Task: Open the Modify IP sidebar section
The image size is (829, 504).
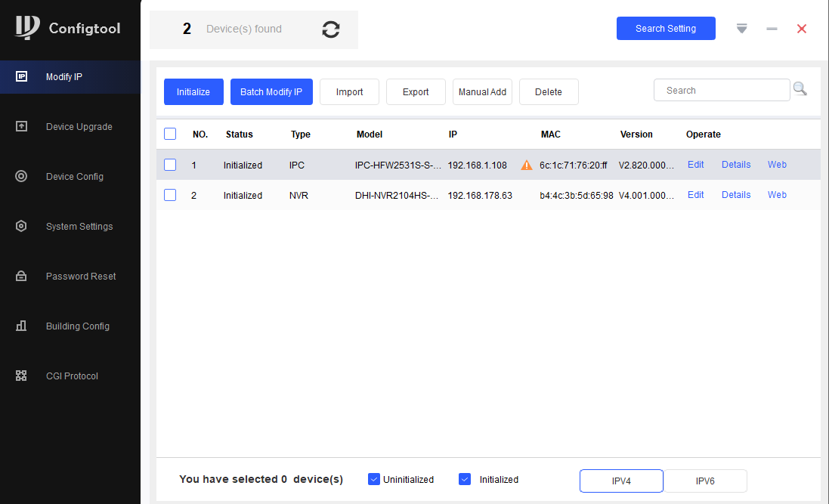Action: (64, 77)
